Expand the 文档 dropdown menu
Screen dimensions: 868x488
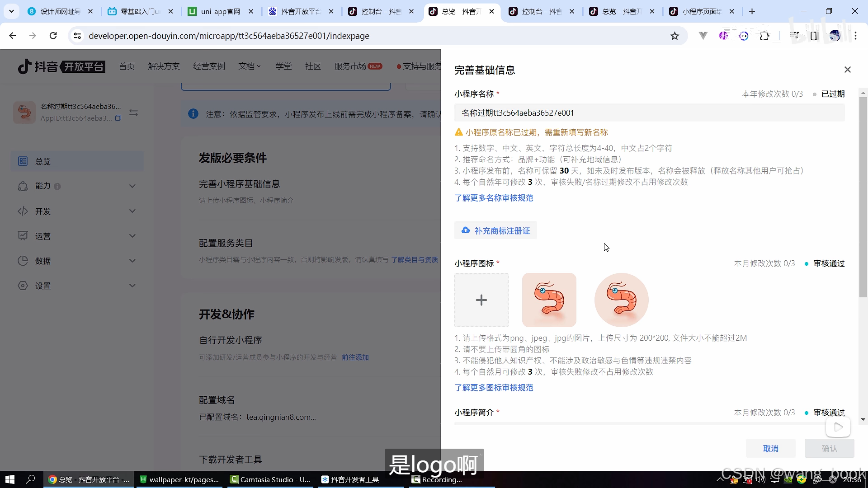pos(250,66)
